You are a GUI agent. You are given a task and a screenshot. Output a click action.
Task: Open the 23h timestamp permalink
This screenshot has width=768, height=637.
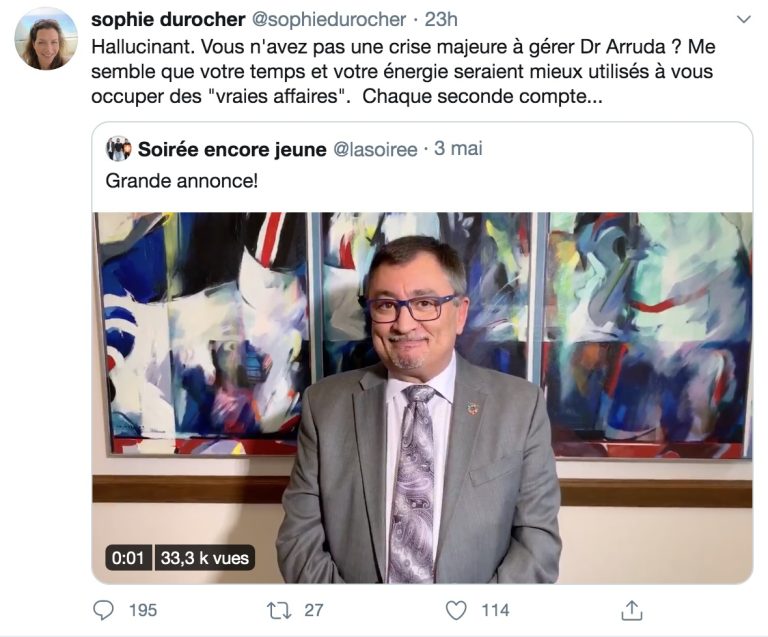pyautogui.click(x=441, y=20)
